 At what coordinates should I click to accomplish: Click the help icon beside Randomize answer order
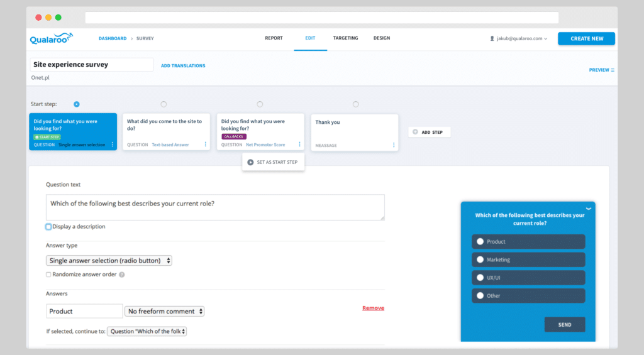tap(121, 275)
